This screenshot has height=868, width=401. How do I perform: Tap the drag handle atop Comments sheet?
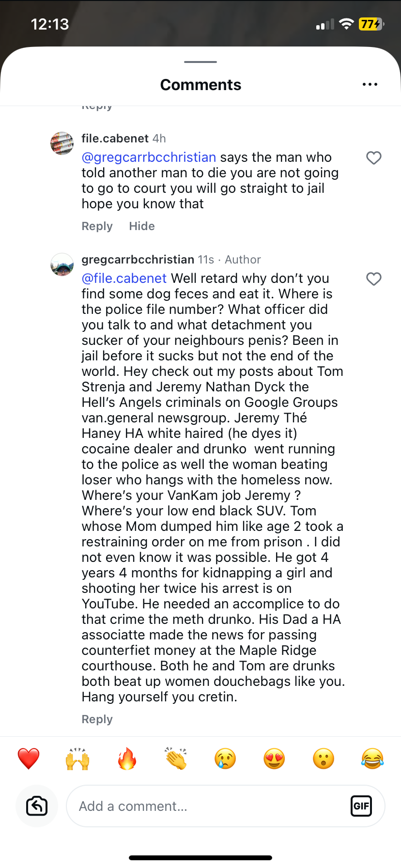(x=200, y=62)
